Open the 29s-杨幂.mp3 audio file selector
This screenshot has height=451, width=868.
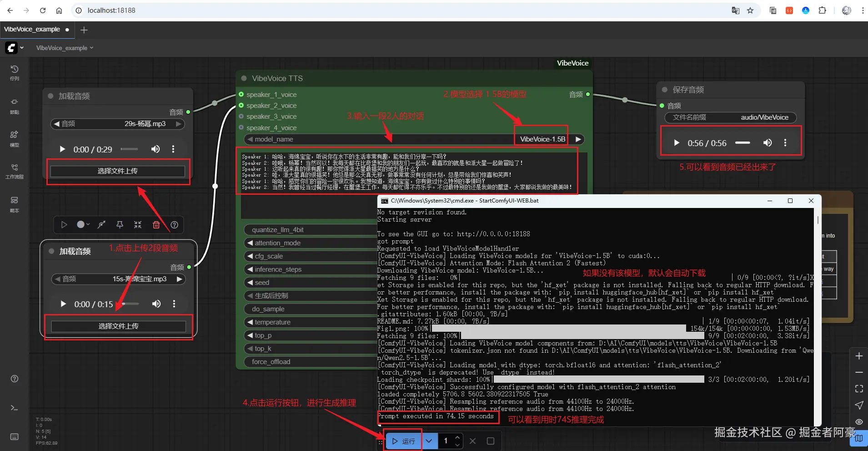click(118, 124)
